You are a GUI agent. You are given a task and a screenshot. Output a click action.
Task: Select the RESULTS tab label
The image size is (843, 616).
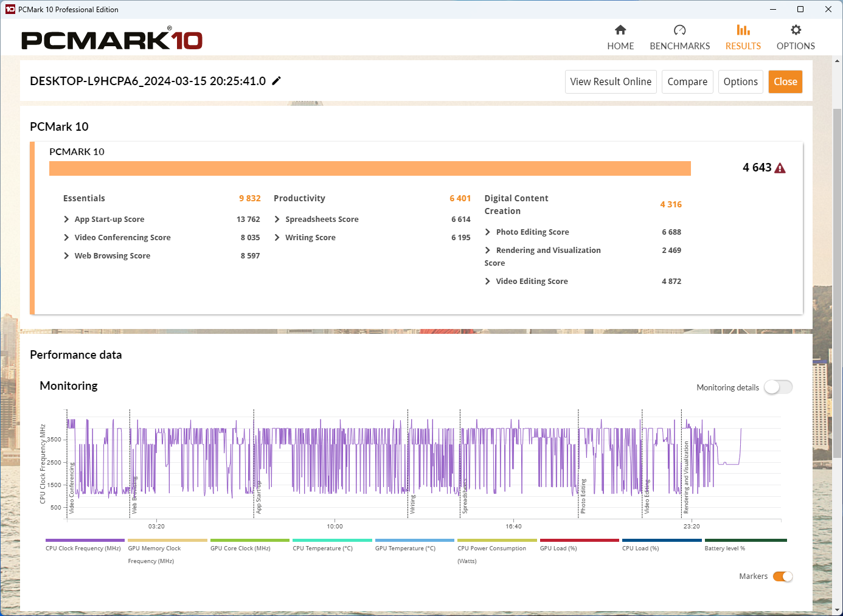pyautogui.click(x=743, y=46)
